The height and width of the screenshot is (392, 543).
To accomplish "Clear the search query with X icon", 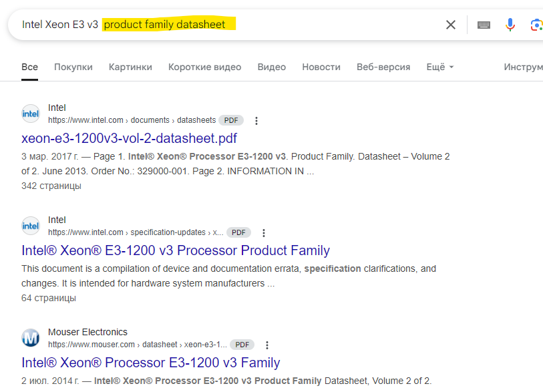I will point(451,25).
